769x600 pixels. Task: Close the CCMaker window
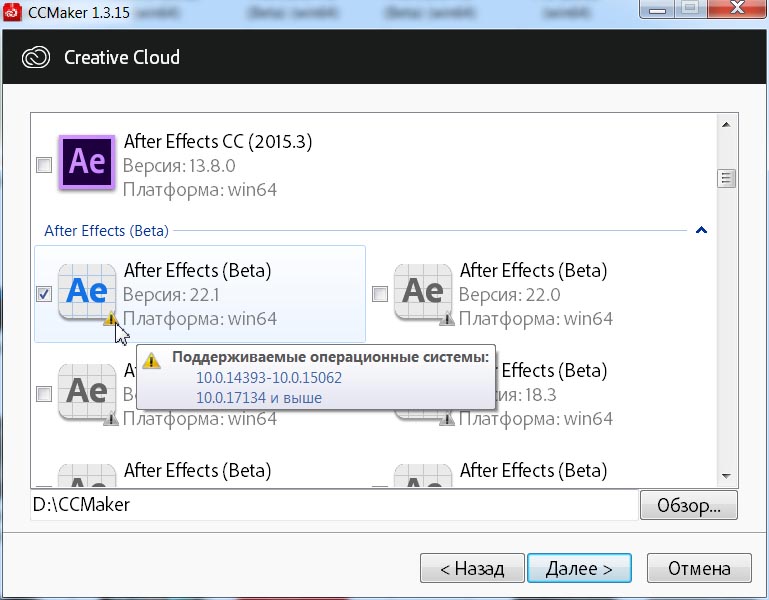(x=738, y=9)
